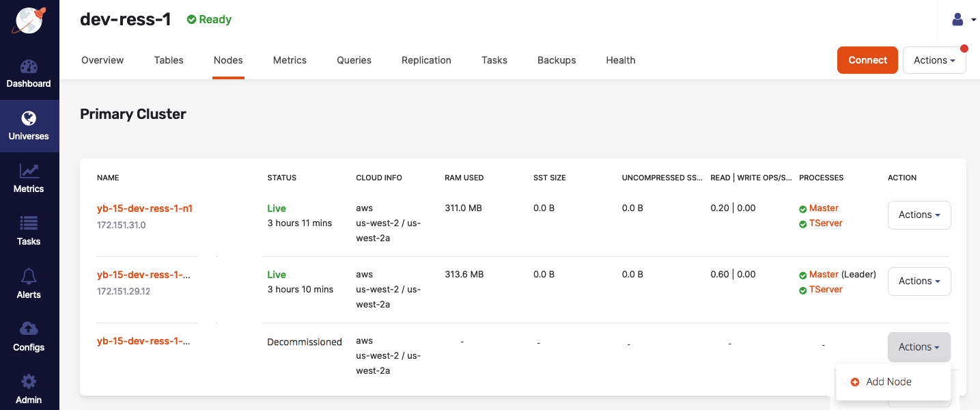Open Actions for node yb-15-dev-ress-1-n1
980x410 pixels.
pyautogui.click(x=919, y=215)
